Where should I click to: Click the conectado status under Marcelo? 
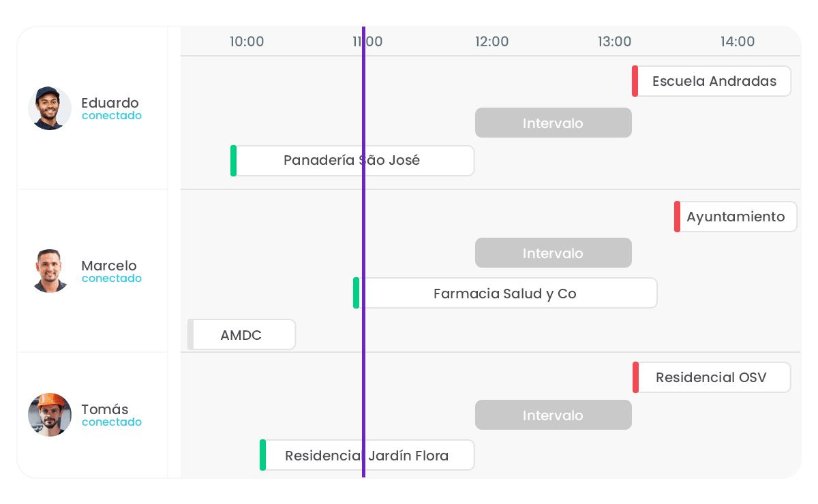tap(112, 279)
